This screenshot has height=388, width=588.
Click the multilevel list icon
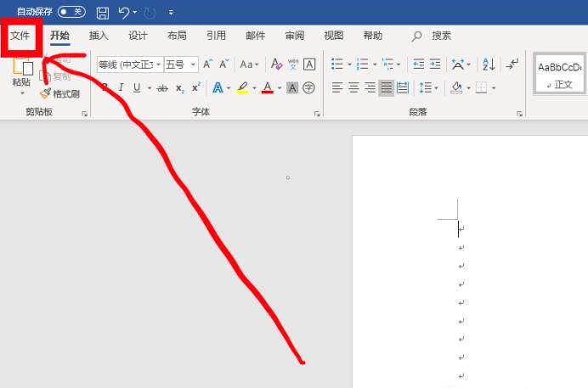click(x=387, y=64)
